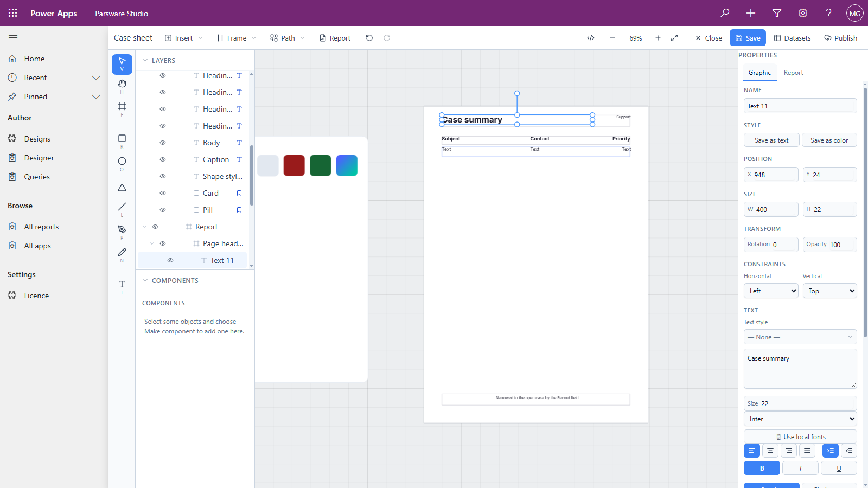Select the Hand pan tool

(122, 86)
